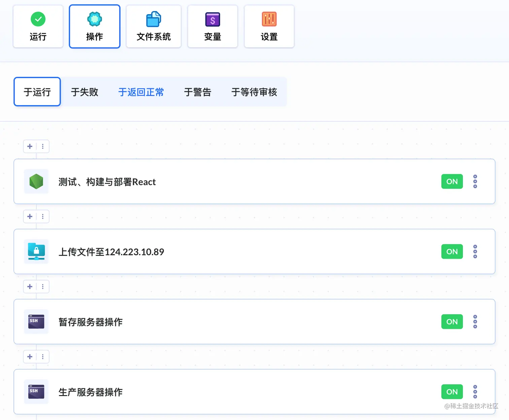Switch to the 于返回正常 tab

(x=141, y=92)
